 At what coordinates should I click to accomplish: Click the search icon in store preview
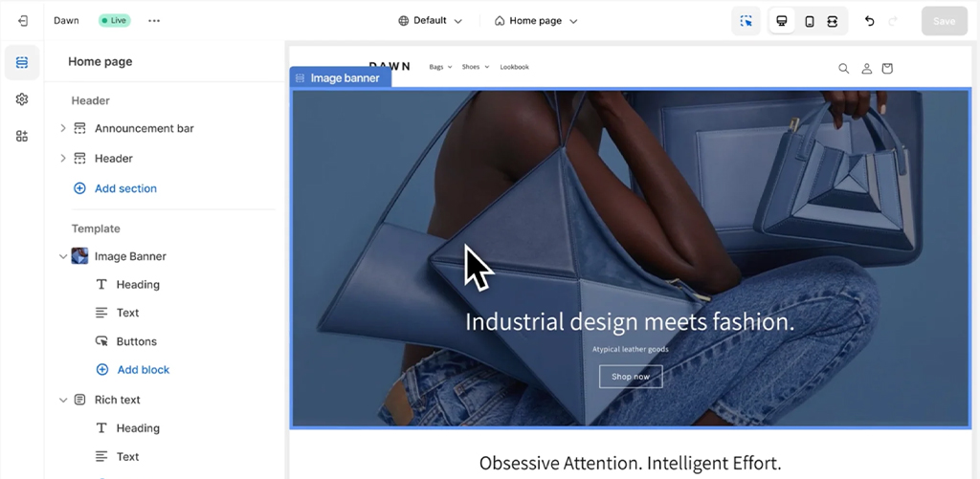point(843,68)
